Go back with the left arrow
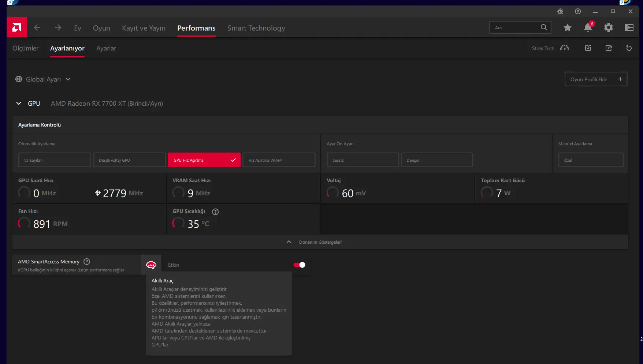 click(37, 28)
